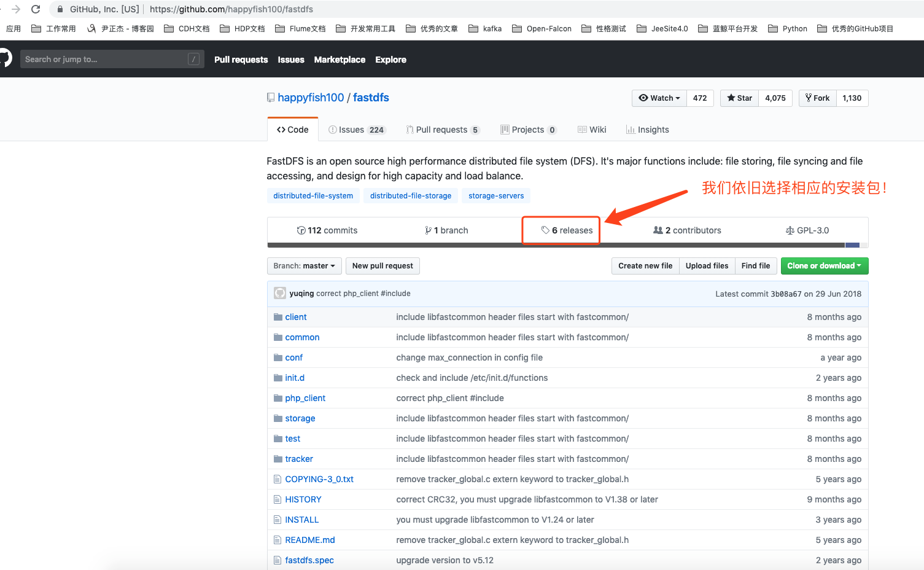Open Pull requests in top navigation

pyautogui.click(x=241, y=60)
